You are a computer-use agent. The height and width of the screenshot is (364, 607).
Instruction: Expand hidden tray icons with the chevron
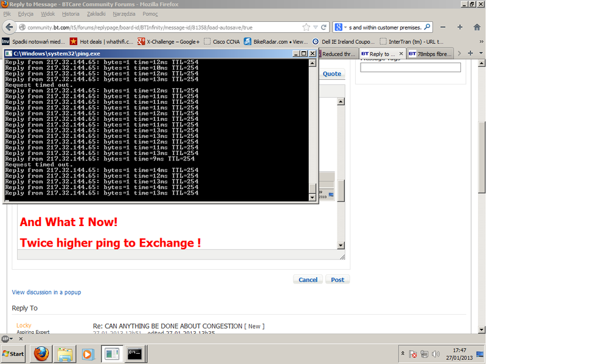coord(404,354)
